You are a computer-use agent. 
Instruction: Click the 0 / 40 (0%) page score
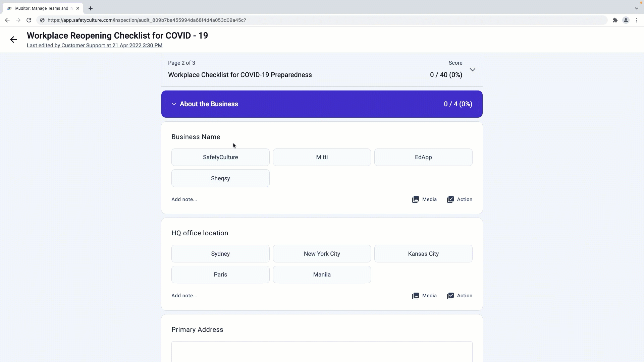446,75
